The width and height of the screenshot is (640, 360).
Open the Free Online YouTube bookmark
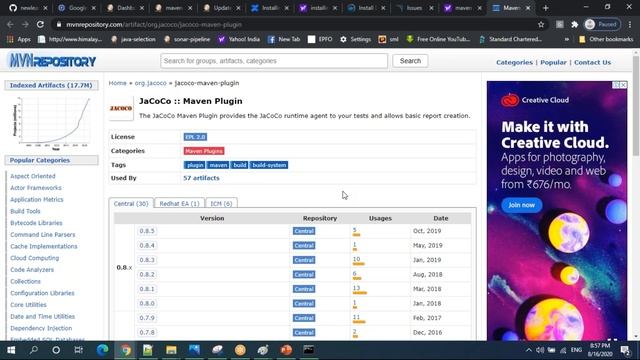pyautogui.click(x=438, y=39)
